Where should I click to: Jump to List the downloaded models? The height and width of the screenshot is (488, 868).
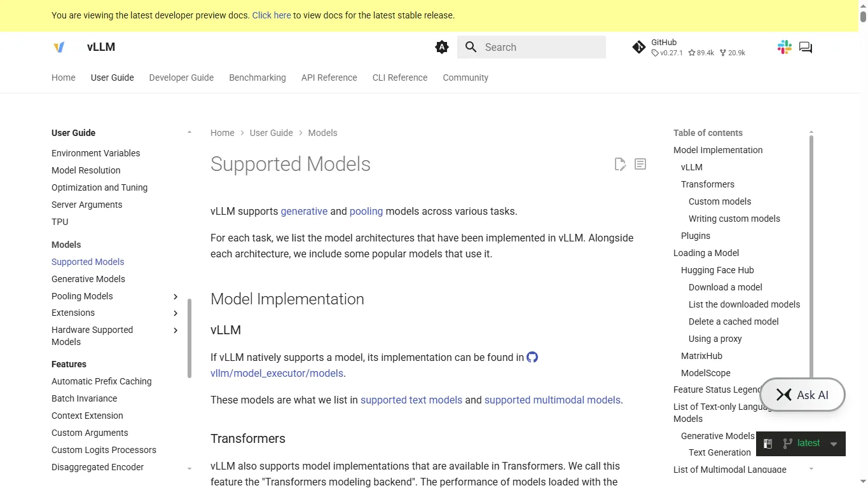[x=745, y=304]
